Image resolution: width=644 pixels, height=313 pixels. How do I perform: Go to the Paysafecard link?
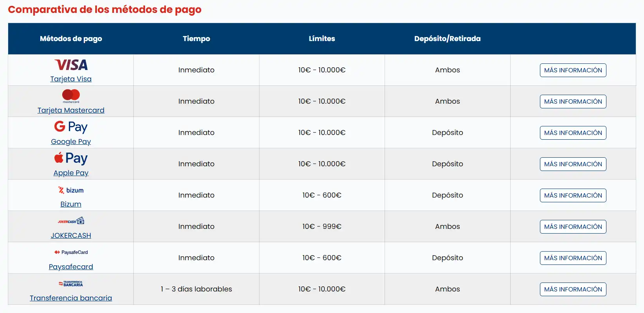click(x=71, y=267)
